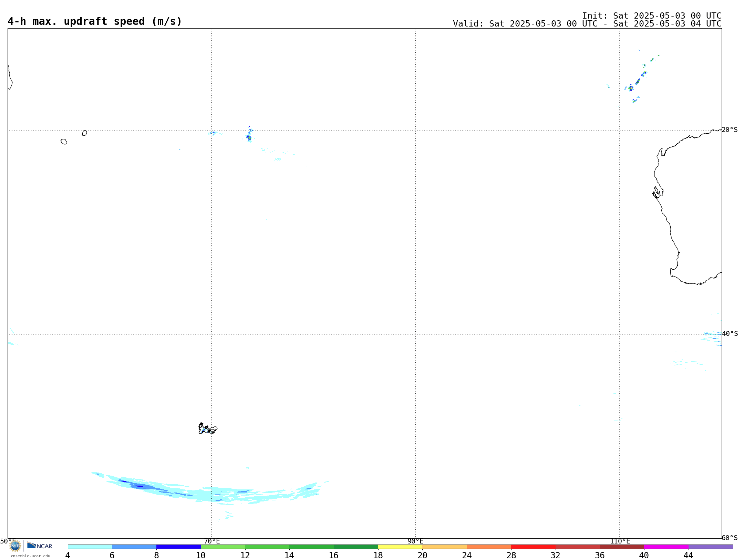Click the bright red 28–32 colorbar swatch

533,547
